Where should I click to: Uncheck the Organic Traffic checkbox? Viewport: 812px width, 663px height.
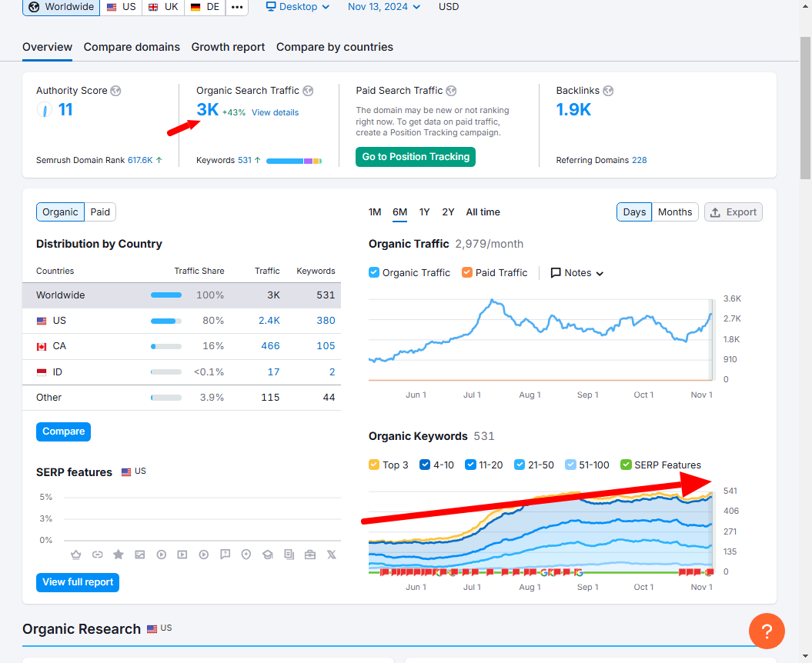[374, 272]
